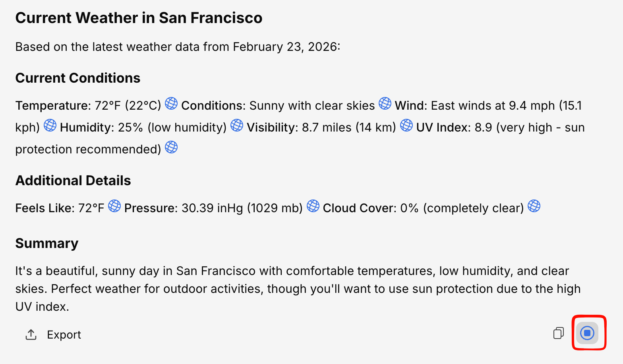Click the Current Weather in San Francisco title
Viewport: 623px width, 364px height.
coord(139,18)
